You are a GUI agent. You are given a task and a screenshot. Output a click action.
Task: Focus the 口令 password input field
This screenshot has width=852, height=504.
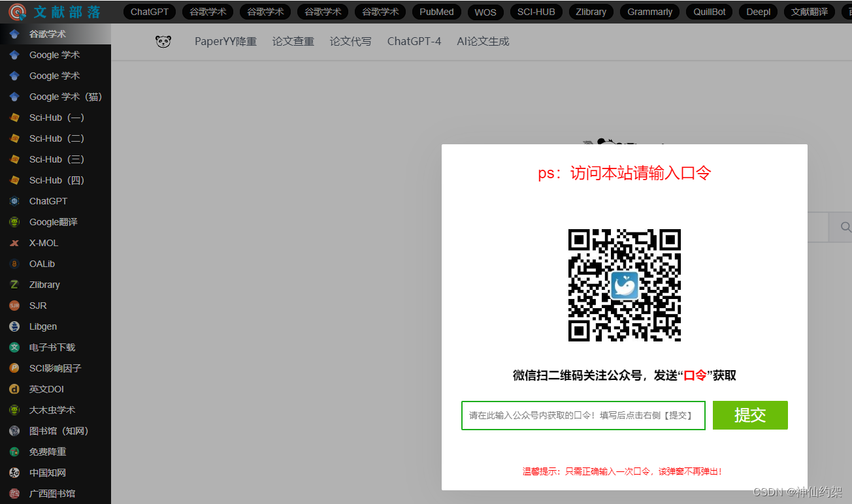tap(583, 415)
